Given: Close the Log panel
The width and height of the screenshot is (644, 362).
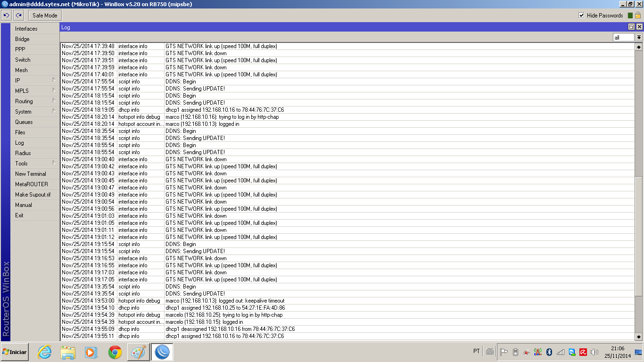Looking at the screenshot, I should (639, 27).
